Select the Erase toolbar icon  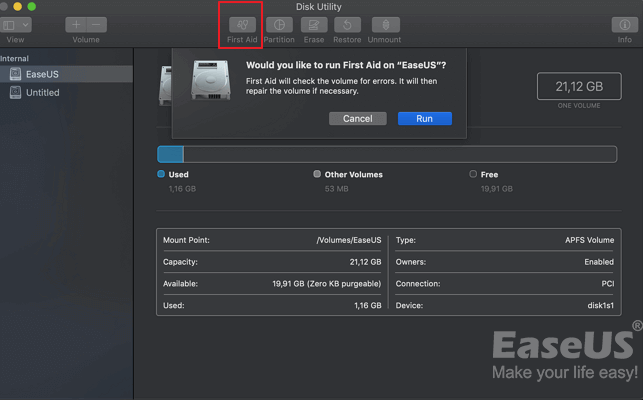314,25
